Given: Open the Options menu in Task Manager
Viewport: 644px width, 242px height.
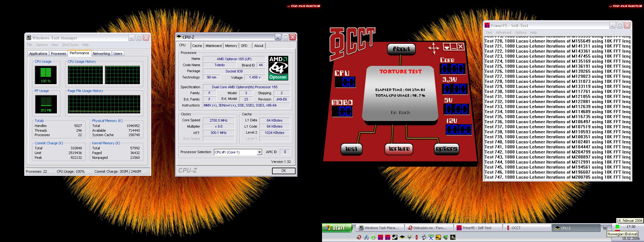Looking at the screenshot, I should tap(42, 45).
